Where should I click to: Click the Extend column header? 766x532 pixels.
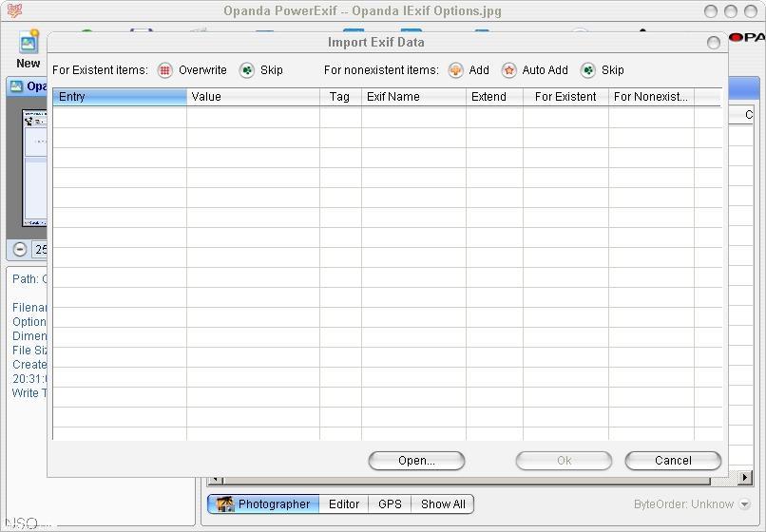(494, 97)
